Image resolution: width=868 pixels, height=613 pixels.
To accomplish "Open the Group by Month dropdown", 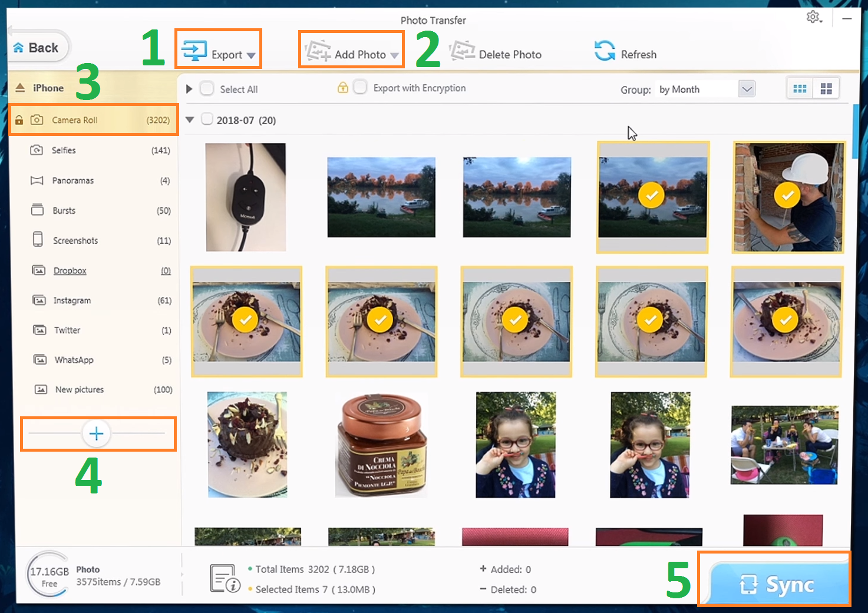I will (x=747, y=90).
